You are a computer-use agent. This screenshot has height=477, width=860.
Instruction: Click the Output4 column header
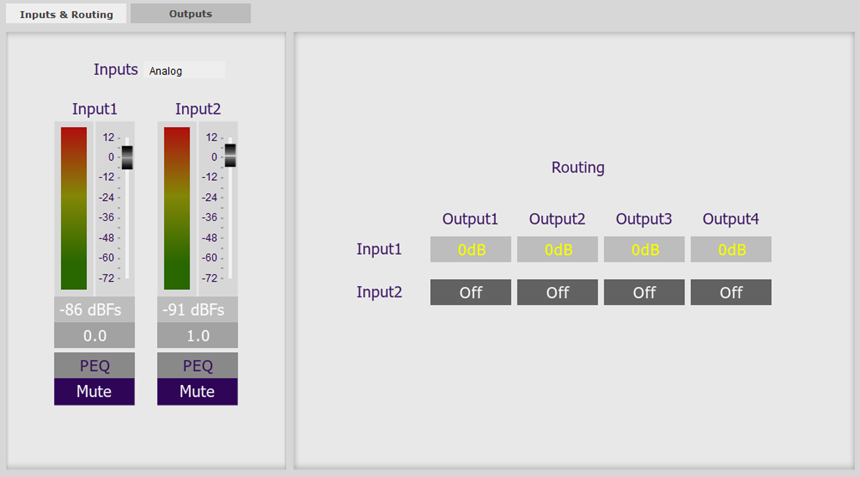tap(731, 219)
